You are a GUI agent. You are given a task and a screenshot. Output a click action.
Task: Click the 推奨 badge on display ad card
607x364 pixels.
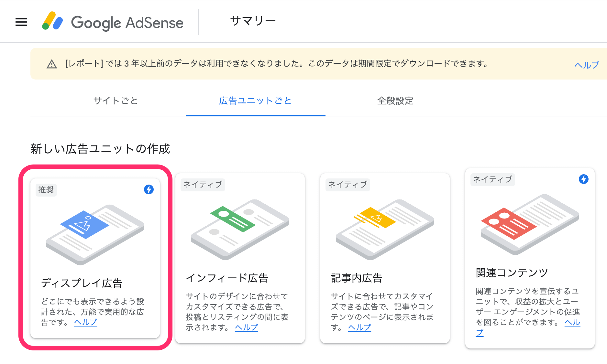click(46, 190)
